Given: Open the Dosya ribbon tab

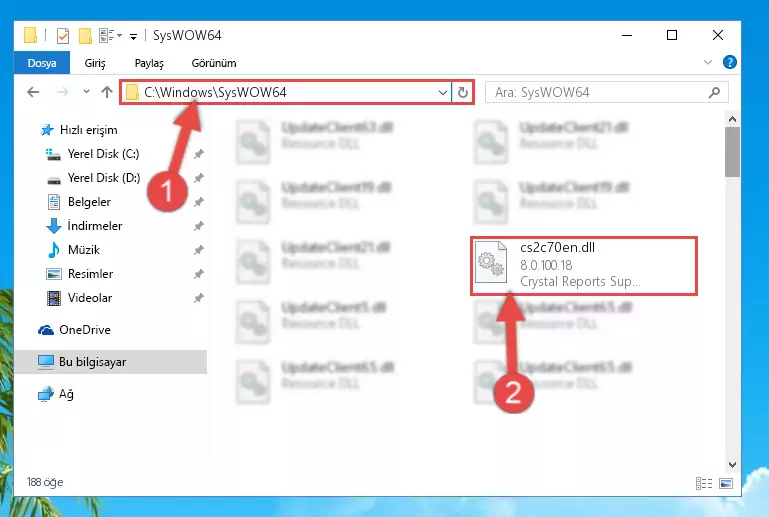Looking at the screenshot, I should pos(42,63).
